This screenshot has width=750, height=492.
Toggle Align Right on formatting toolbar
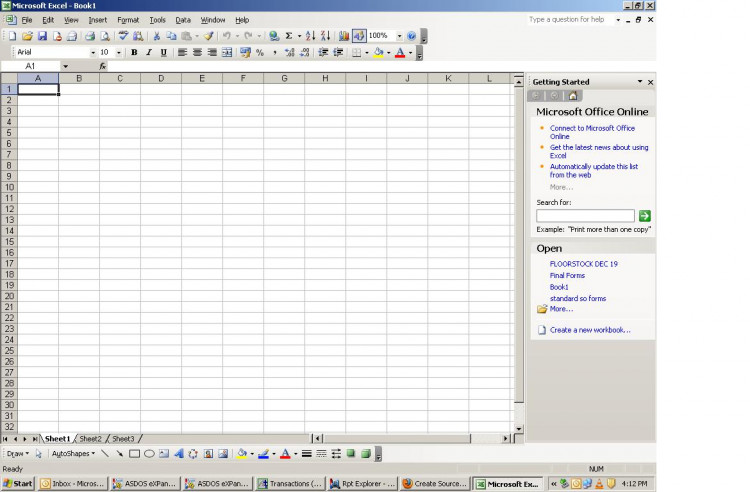coord(212,52)
